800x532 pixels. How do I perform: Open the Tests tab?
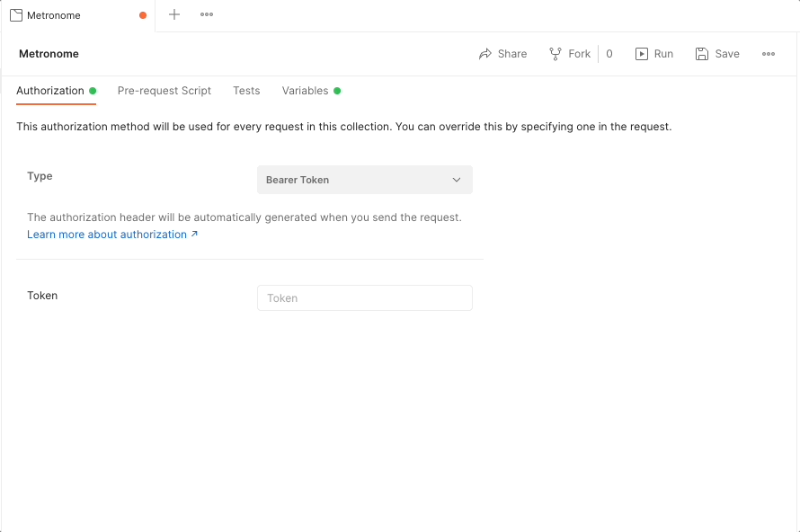click(x=245, y=91)
